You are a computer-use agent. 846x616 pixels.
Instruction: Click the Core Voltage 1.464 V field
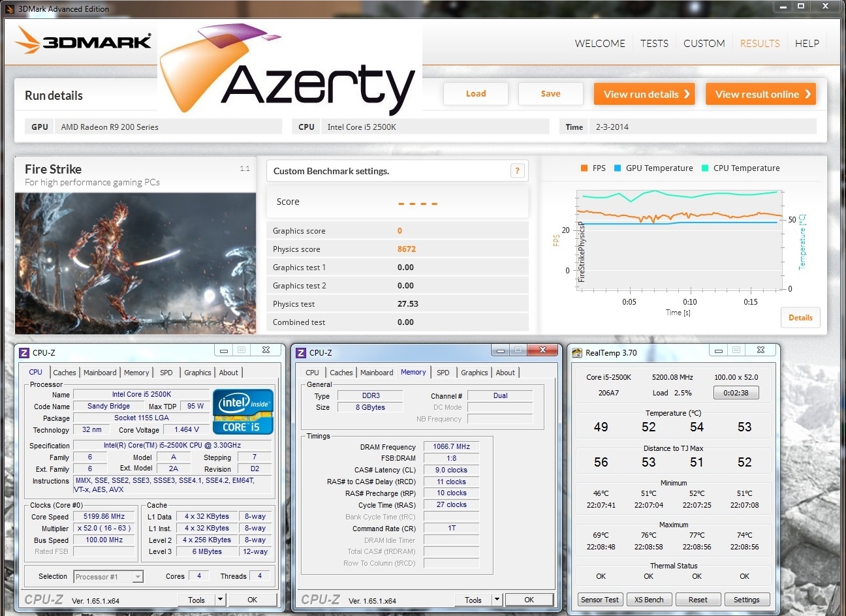(x=187, y=429)
